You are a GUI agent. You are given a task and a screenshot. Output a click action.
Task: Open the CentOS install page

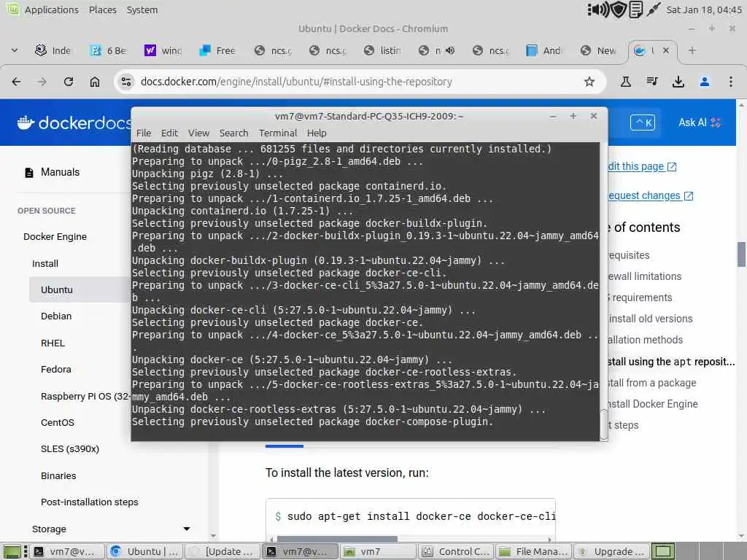click(58, 422)
